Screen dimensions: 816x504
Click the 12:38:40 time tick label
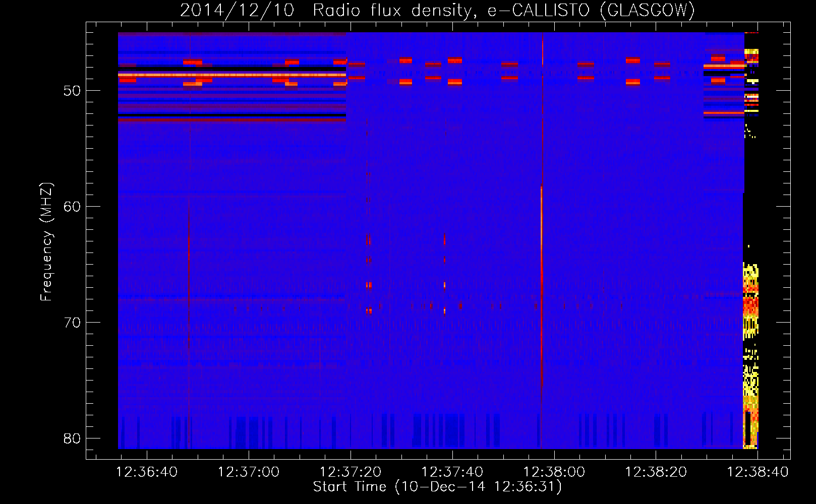(x=757, y=472)
